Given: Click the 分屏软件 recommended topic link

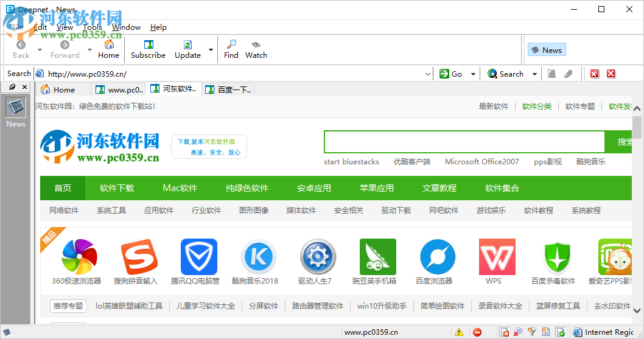Looking at the screenshot, I should pos(264,306).
